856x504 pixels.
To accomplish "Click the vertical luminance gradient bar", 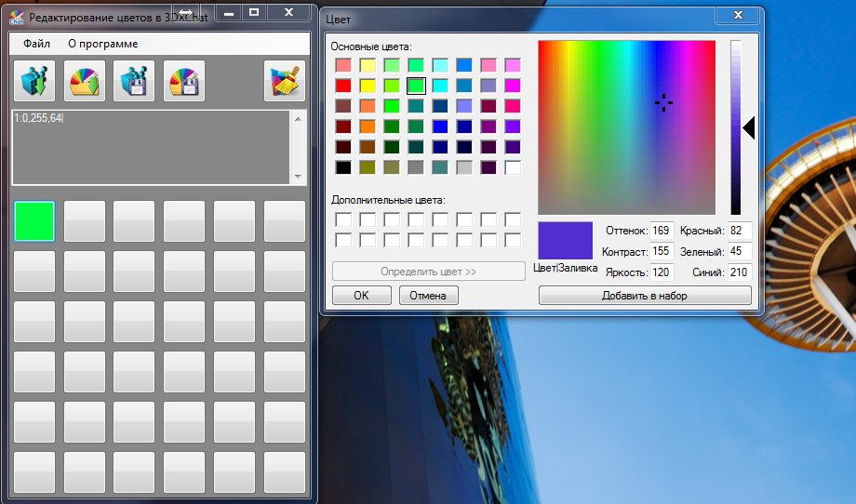I will pos(736,127).
